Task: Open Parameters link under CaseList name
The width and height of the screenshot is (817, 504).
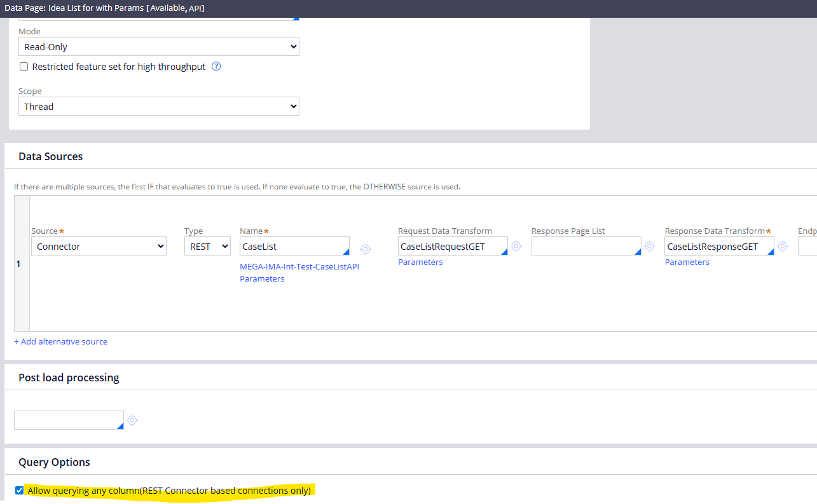Action: pyautogui.click(x=262, y=278)
